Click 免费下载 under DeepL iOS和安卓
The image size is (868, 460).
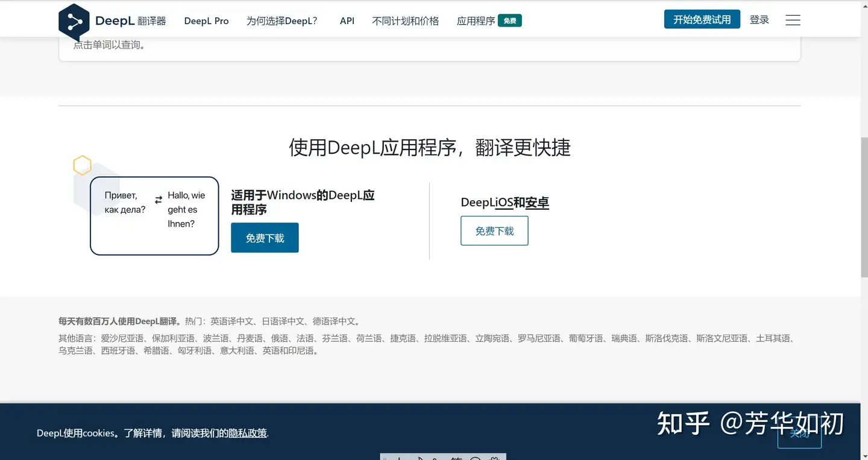click(x=494, y=230)
